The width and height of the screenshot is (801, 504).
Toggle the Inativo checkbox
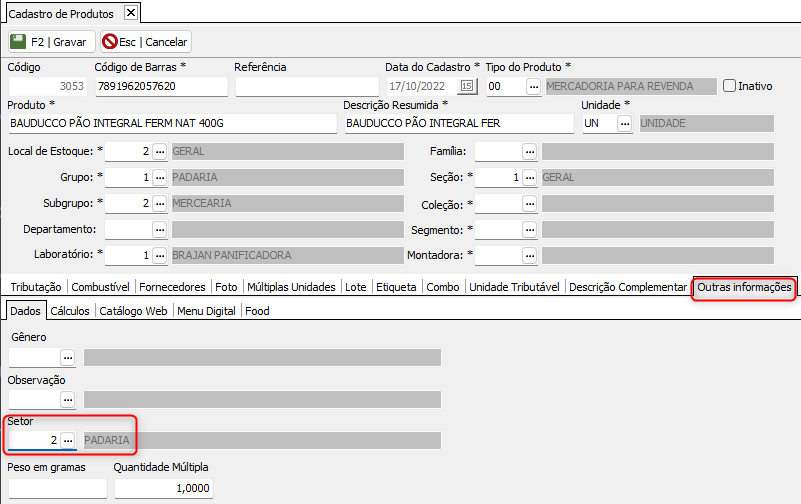point(729,86)
